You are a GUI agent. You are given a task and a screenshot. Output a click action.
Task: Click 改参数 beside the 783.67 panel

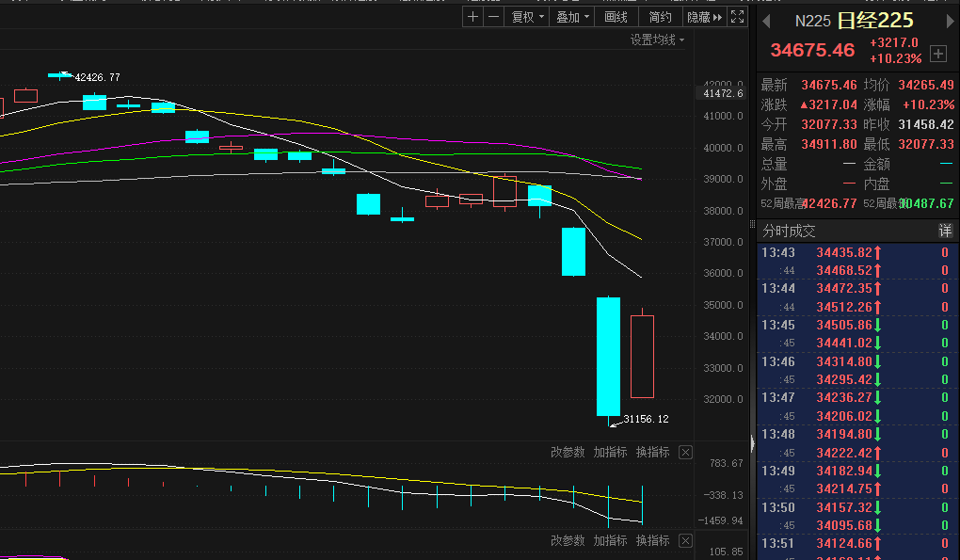(568, 453)
